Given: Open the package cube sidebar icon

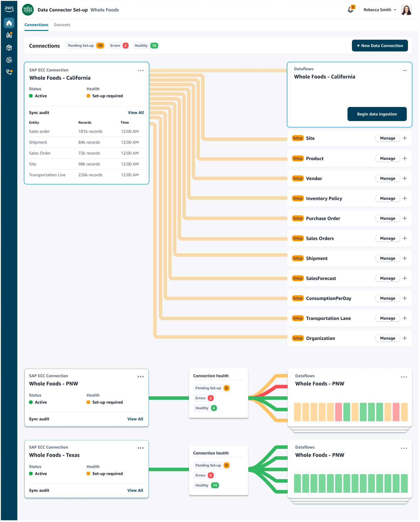Looking at the screenshot, I should (9, 48).
